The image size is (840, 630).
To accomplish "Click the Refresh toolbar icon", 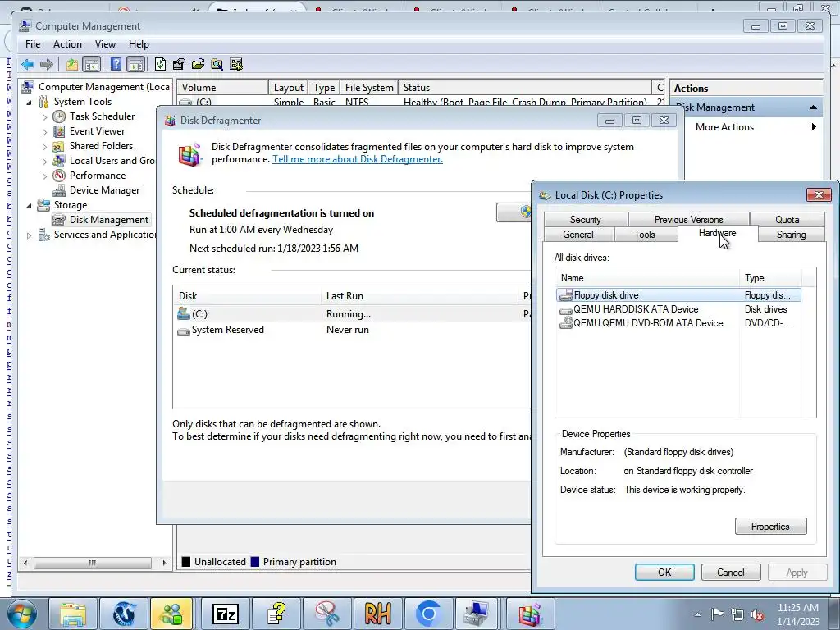I will click(160, 65).
